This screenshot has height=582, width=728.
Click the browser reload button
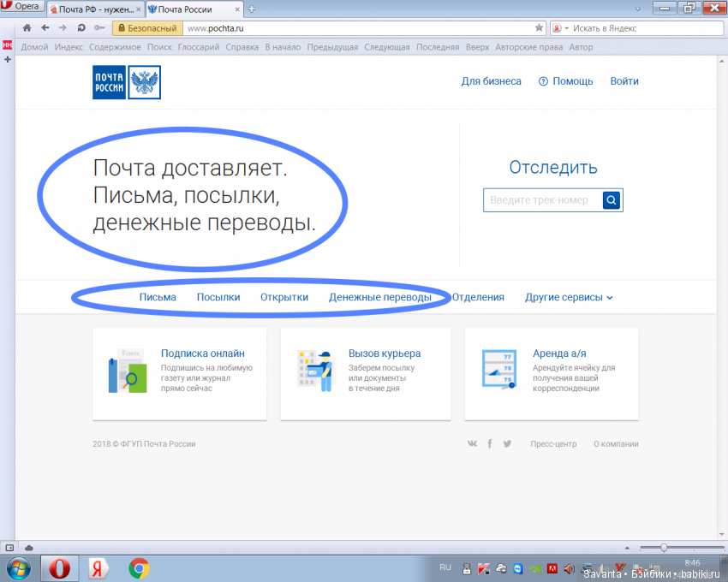(81, 28)
